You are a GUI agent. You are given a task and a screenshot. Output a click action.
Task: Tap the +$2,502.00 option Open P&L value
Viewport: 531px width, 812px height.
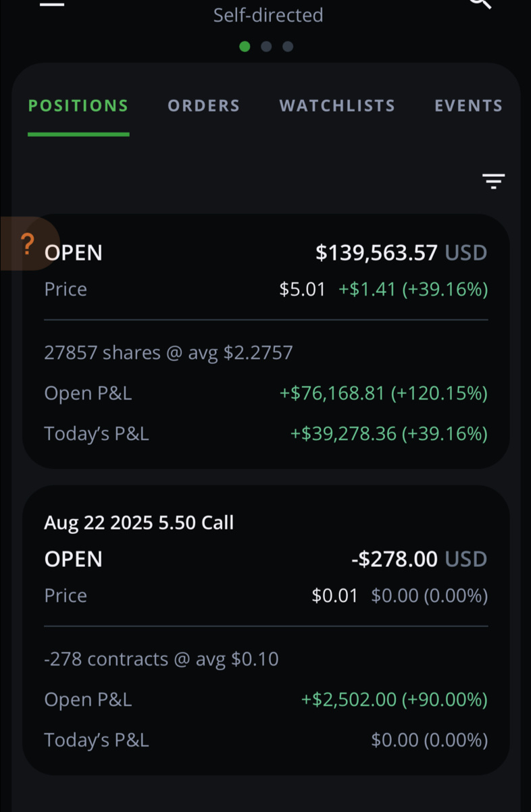(x=395, y=699)
